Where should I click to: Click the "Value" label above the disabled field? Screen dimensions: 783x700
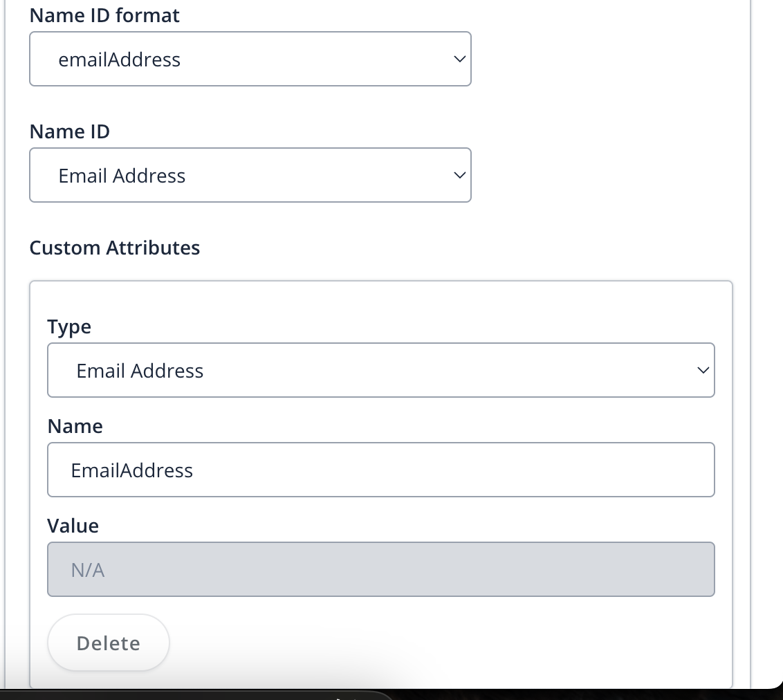pos(73,526)
